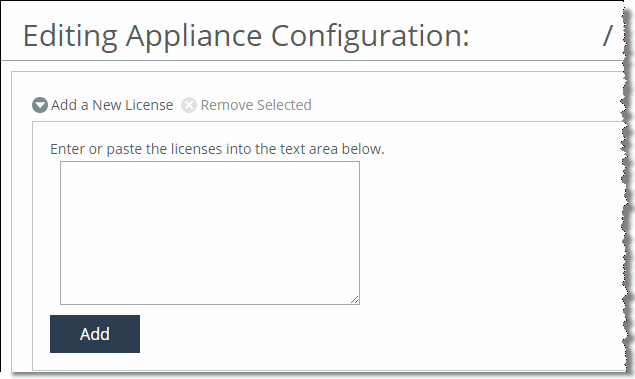Place cursor inside the empty licenses box

tap(210, 233)
